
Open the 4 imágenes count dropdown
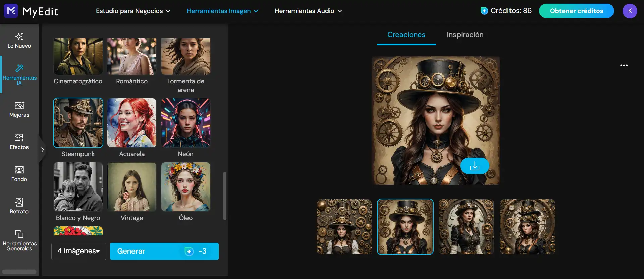click(x=78, y=251)
